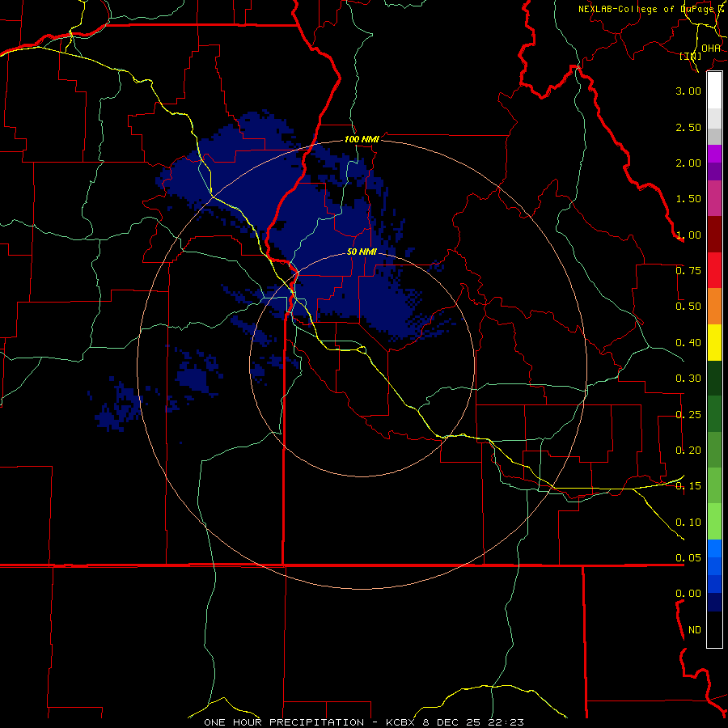Pick the yellow legend swatch
The height and width of the screenshot is (728, 728).
click(x=714, y=342)
